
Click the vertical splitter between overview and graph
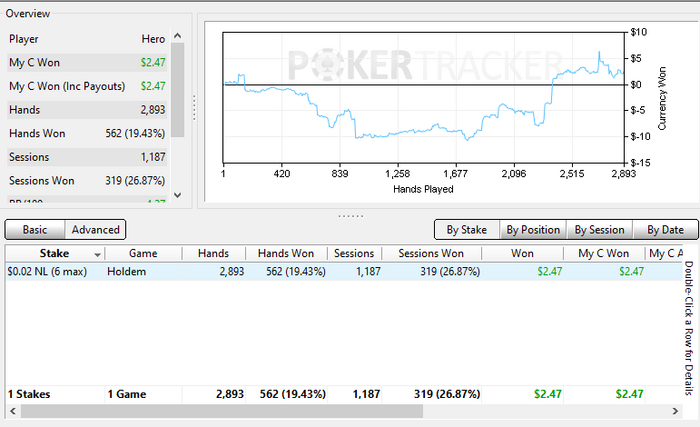coord(195,108)
